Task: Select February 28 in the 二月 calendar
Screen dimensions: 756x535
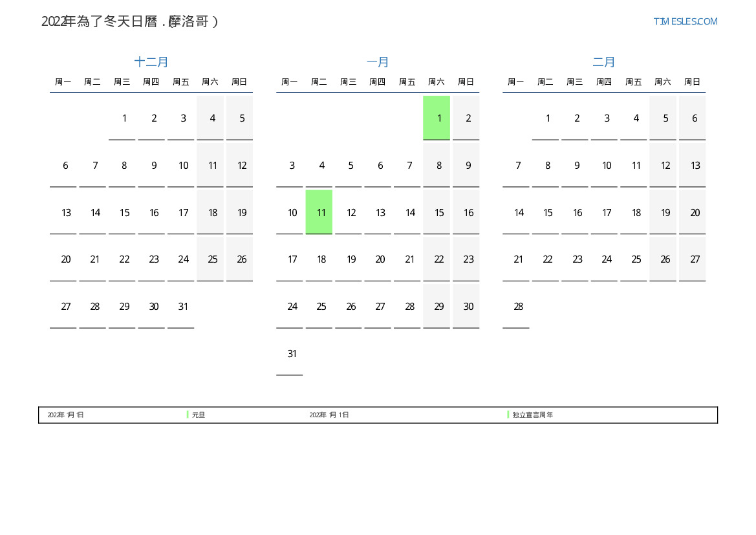Action: 518,307
